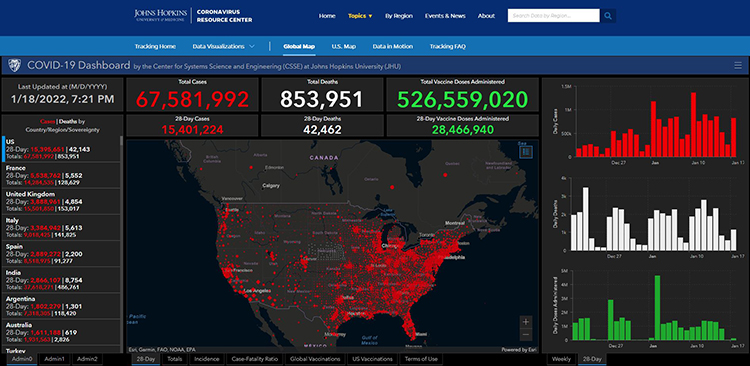Toggle the map legend icon

click(x=526, y=152)
